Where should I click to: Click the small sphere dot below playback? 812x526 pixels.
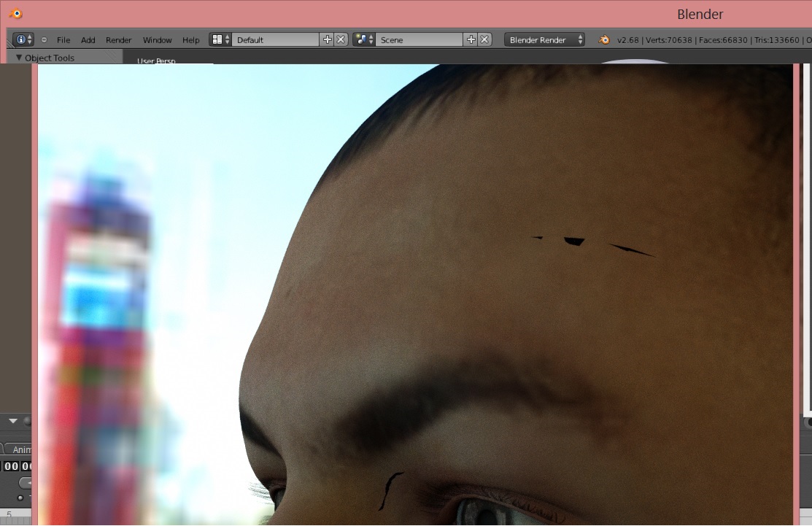tap(20, 498)
